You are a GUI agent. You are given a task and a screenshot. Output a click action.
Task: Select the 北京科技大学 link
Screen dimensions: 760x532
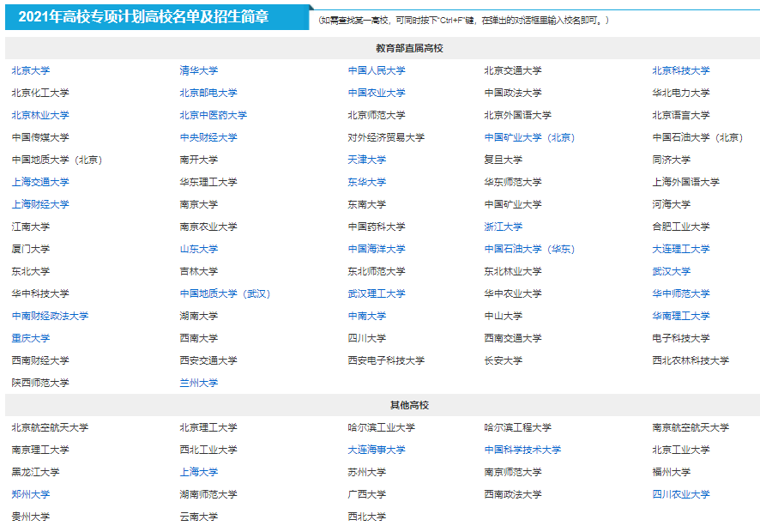[x=681, y=70]
